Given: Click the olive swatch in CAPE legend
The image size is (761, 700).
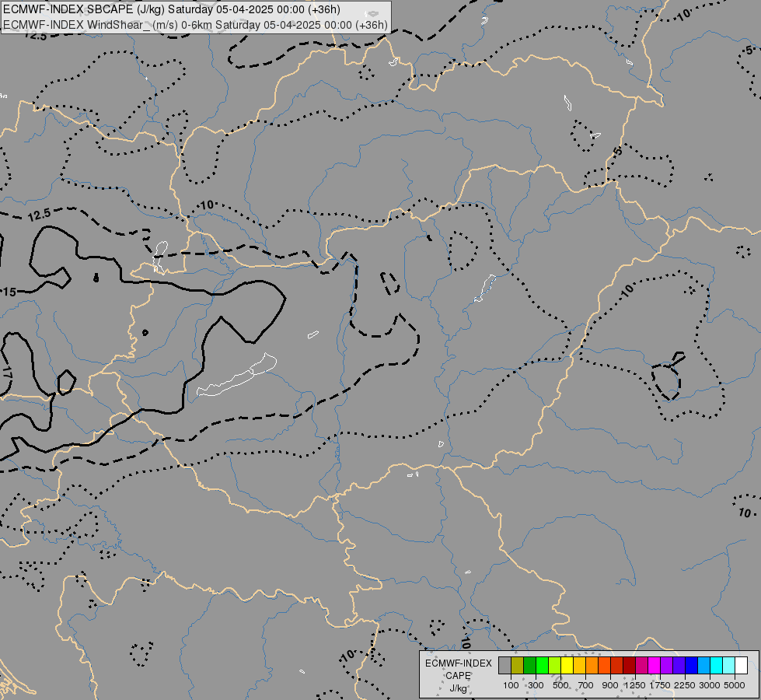Looking at the screenshot, I should point(518,665).
